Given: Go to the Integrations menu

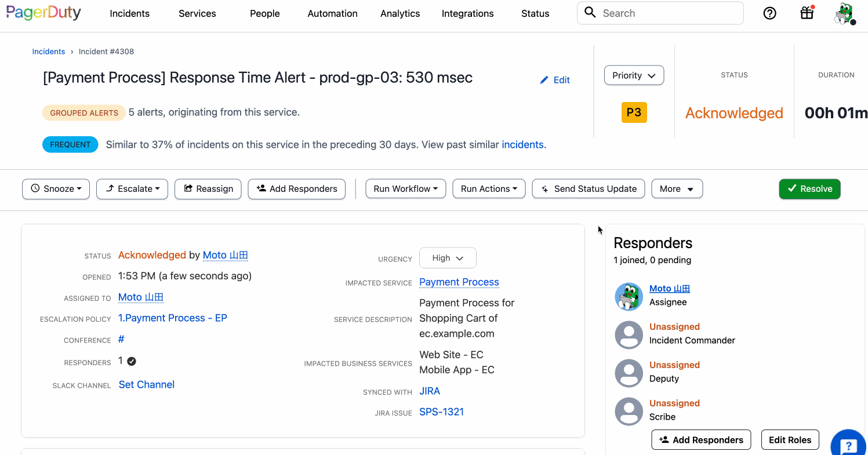Looking at the screenshot, I should [467, 13].
